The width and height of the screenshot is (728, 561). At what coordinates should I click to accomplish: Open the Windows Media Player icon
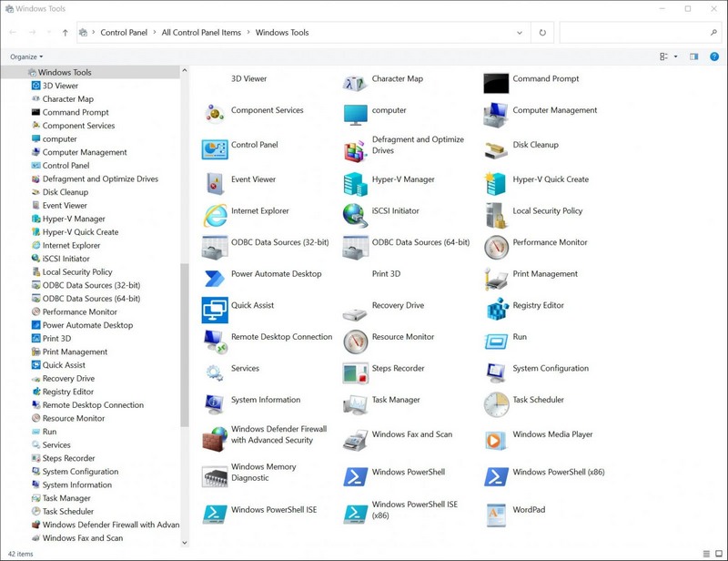coord(496,440)
